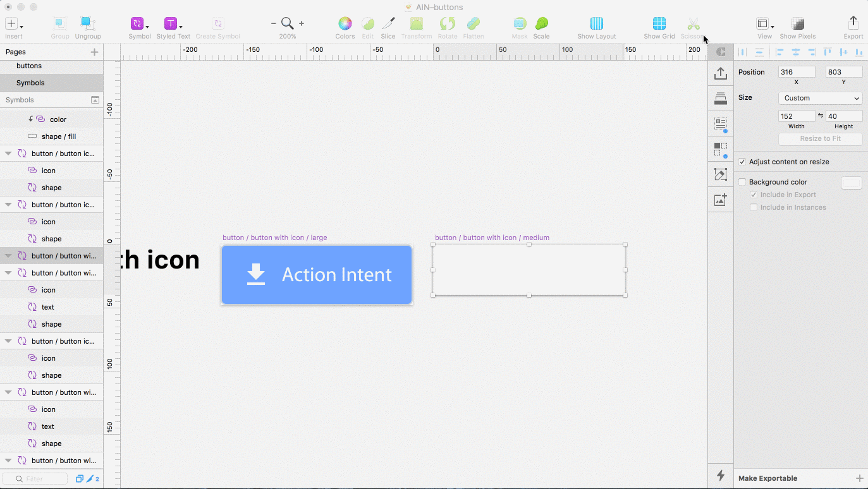
Task: Select the color layer row
Action: (51, 119)
